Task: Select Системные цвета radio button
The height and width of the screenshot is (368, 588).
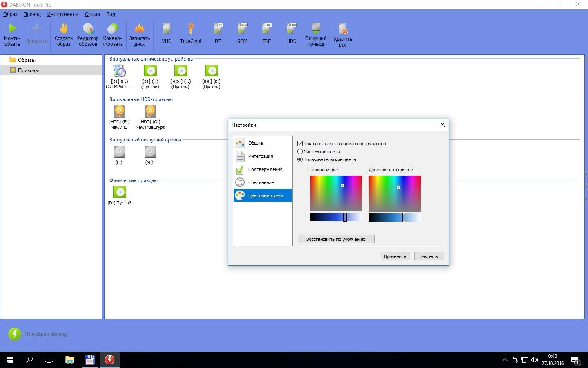Action: (300, 152)
